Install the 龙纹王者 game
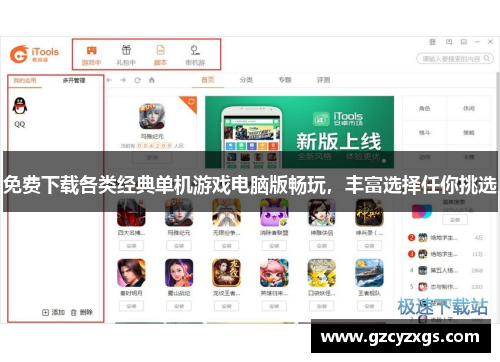 227,306
